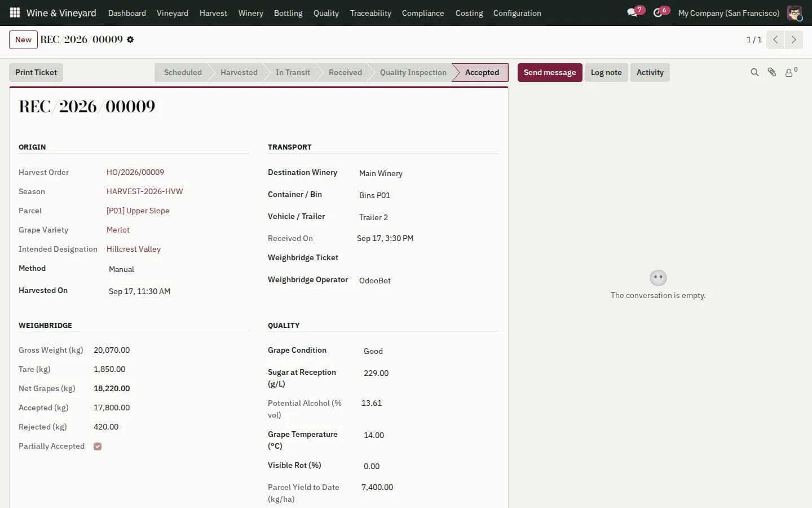Open the user avatar menu
Image resolution: width=812 pixels, height=508 pixels.
point(795,12)
